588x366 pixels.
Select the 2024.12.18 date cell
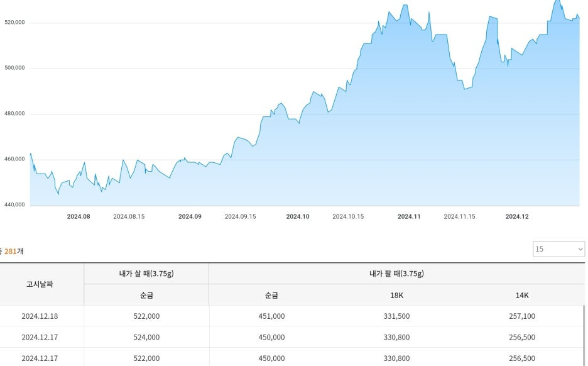coord(40,316)
